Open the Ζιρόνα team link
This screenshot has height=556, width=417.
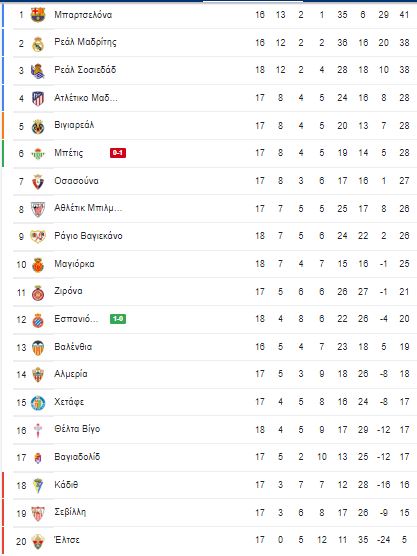[68, 291]
